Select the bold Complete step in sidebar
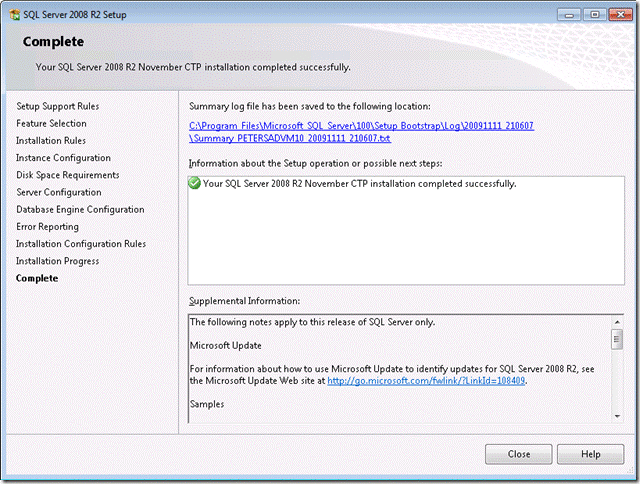640x484 pixels. 37,278
